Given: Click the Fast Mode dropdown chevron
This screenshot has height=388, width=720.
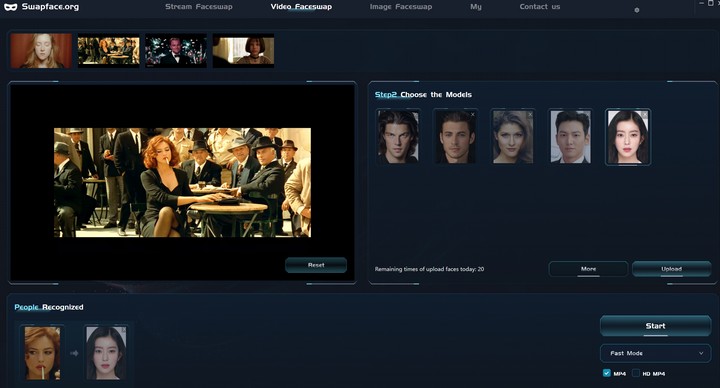Looking at the screenshot, I should 701,353.
